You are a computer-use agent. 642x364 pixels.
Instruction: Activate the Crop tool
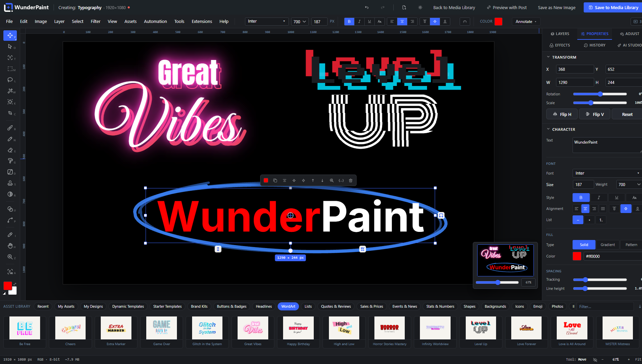(10, 113)
